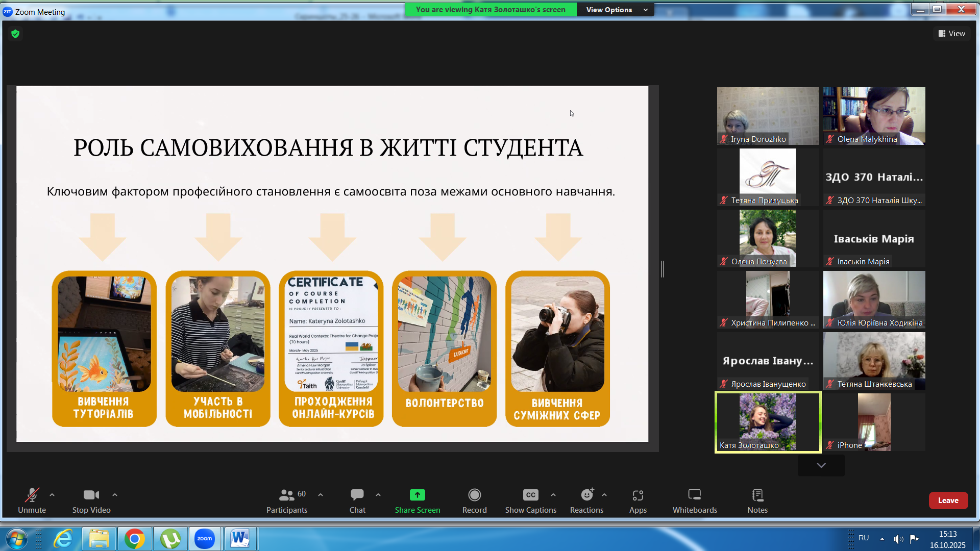Expand the View Options dropdown
Screen dimensions: 980x551
tap(616, 10)
